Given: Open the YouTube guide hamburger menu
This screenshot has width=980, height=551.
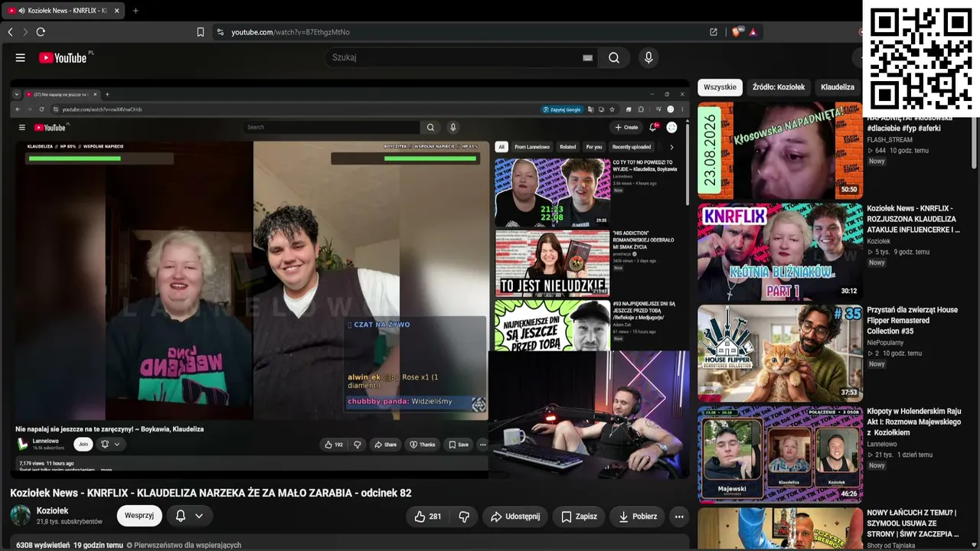Looking at the screenshot, I should click(21, 57).
